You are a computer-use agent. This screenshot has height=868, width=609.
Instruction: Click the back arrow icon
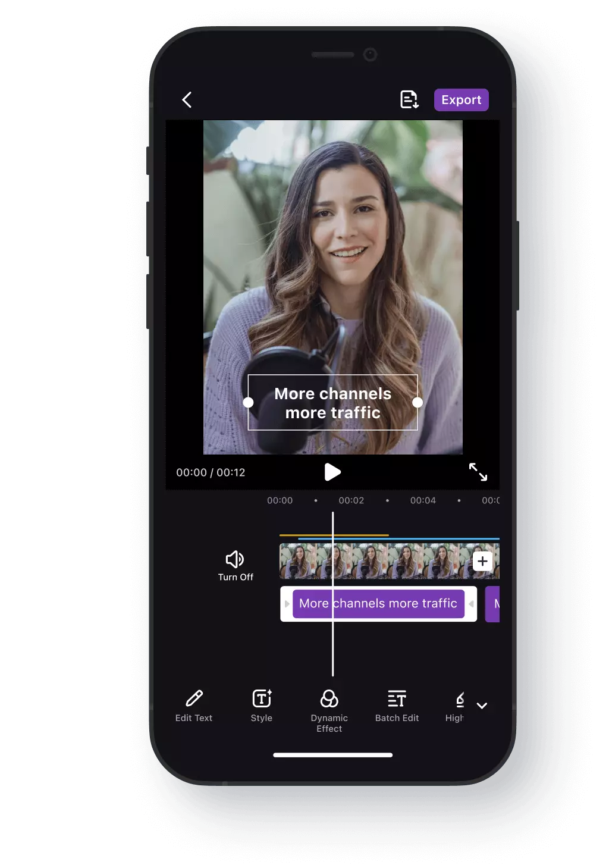coord(187,99)
